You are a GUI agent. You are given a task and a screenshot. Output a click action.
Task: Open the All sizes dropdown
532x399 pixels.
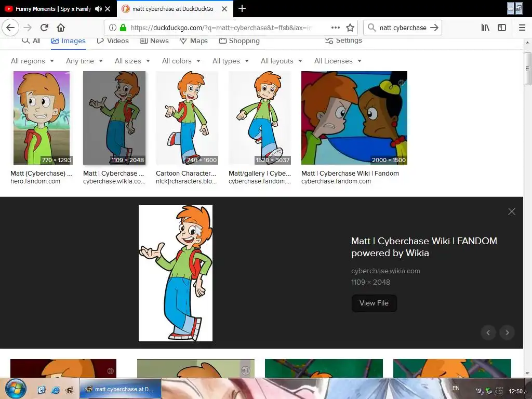tap(132, 61)
